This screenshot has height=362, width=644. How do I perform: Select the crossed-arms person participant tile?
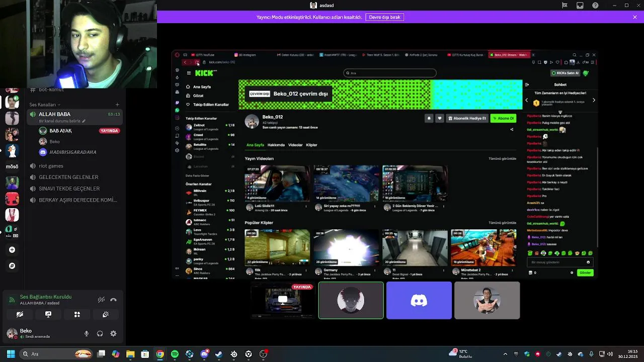point(487,300)
